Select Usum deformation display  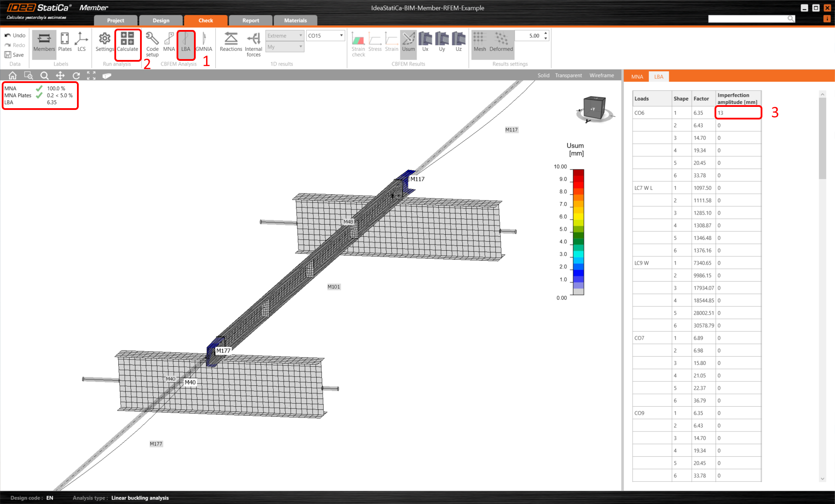[408, 43]
